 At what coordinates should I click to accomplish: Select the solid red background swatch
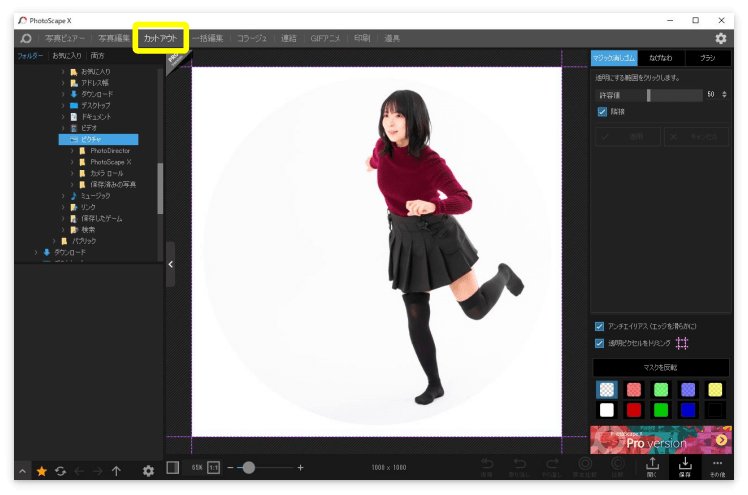634,410
